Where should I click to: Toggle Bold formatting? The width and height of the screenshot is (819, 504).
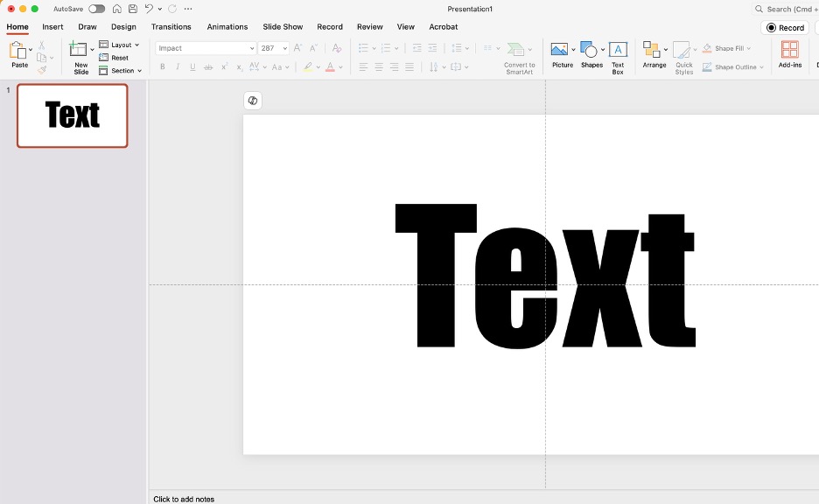pos(162,67)
